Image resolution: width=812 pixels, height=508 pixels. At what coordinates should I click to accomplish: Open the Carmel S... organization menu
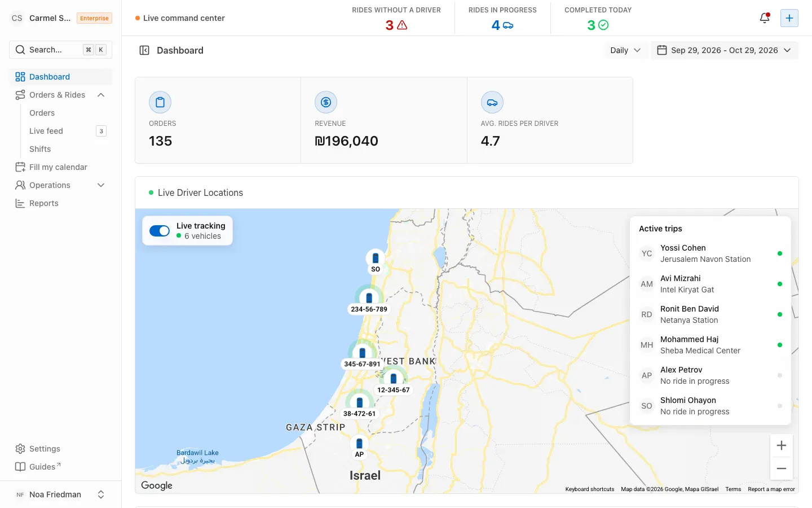pos(61,18)
